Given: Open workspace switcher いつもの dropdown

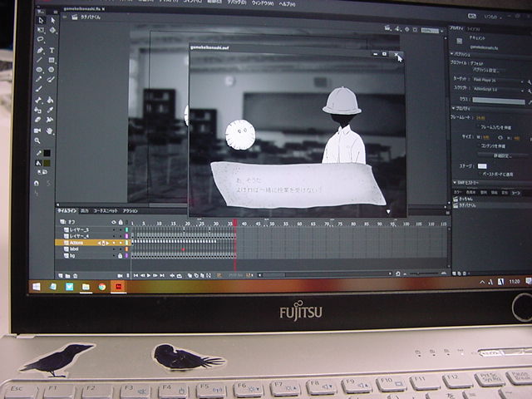Looking at the screenshot, I should click(492, 17).
